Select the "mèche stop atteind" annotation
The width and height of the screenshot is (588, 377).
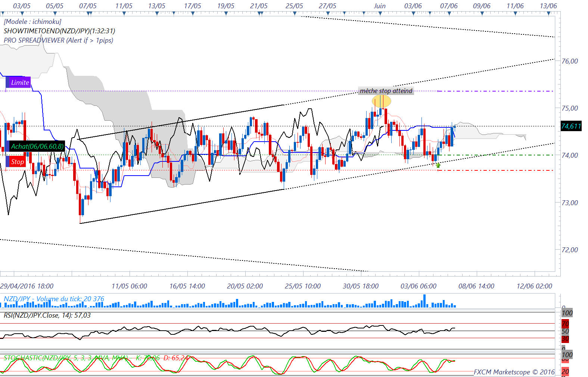click(386, 91)
